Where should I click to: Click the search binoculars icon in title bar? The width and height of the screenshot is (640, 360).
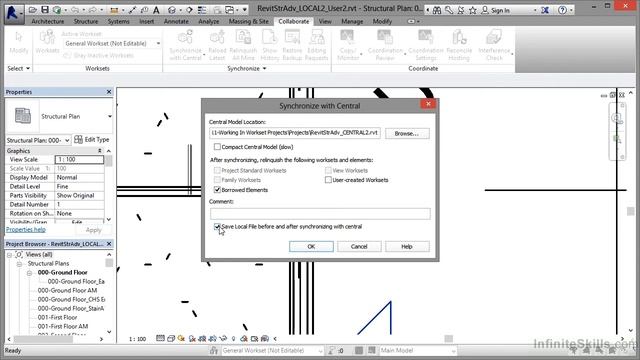(437, 10)
